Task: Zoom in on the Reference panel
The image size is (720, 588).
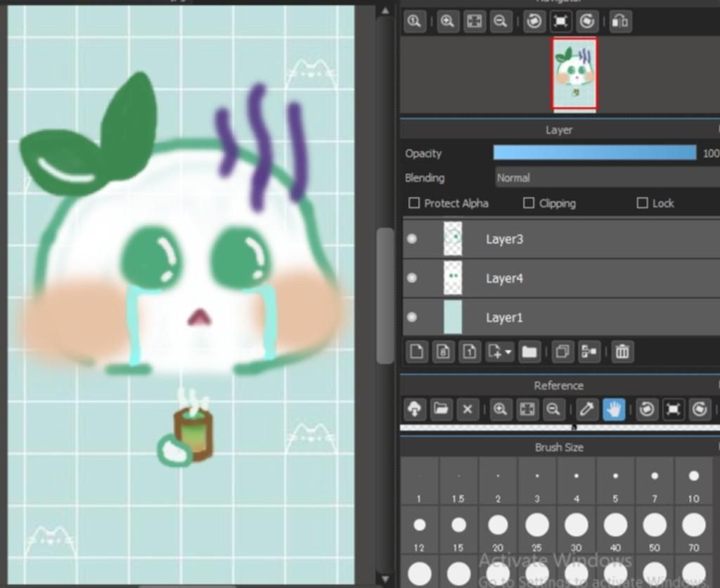Action: pyautogui.click(x=501, y=409)
